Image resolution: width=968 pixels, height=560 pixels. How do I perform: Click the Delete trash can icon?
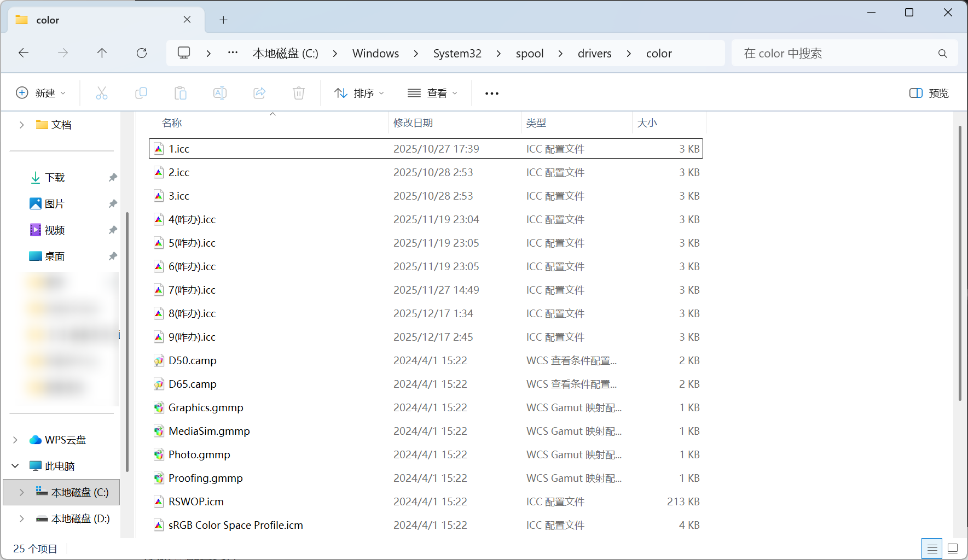pos(299,93)
